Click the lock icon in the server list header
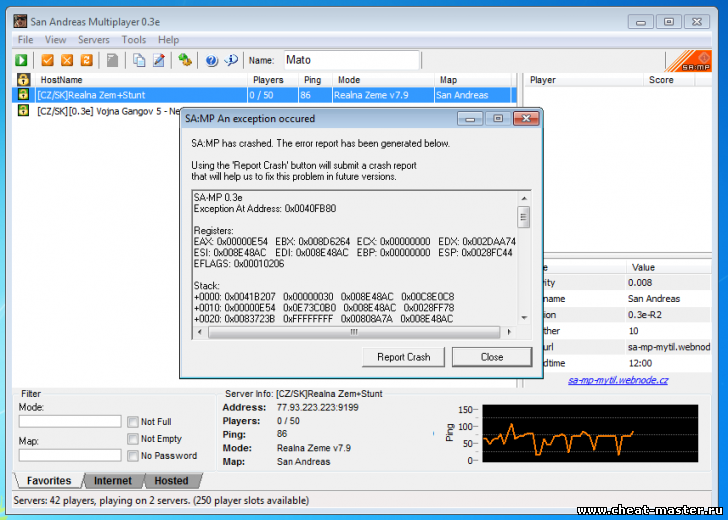Image resolution: width=728 pixels, height=520 pixels. tap(23, 80)
